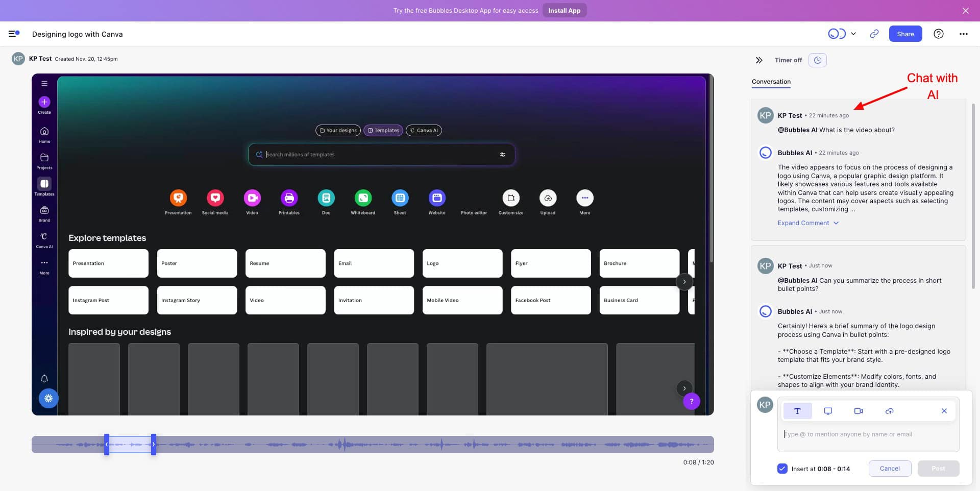Toggle the timer clock button
980x491 pixels.
coord(818,60)
